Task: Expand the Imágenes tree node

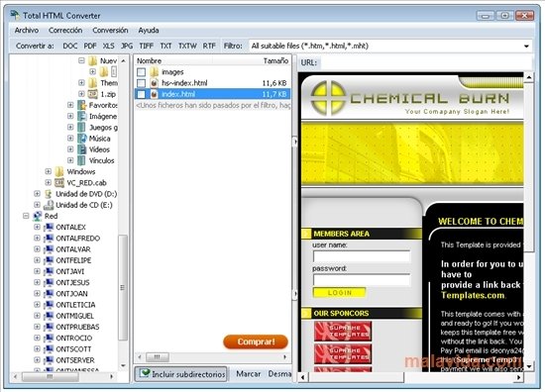Action: click(x=70, y=116)
